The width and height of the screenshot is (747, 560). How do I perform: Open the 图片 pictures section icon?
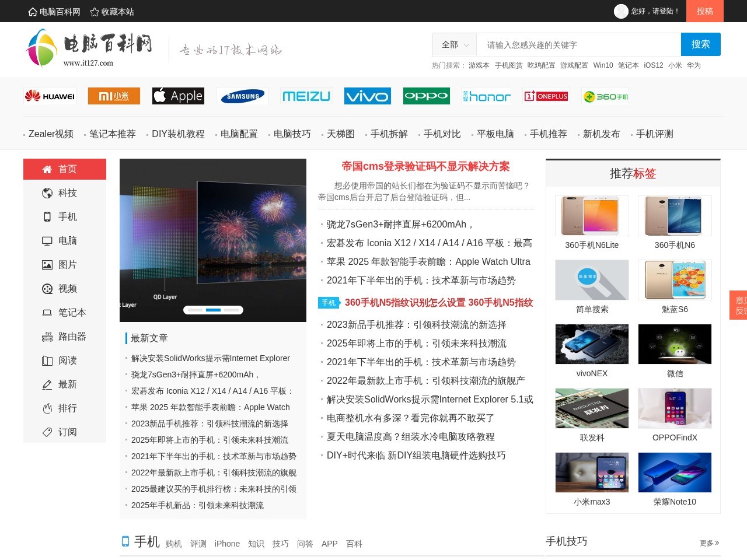[47, 264]
